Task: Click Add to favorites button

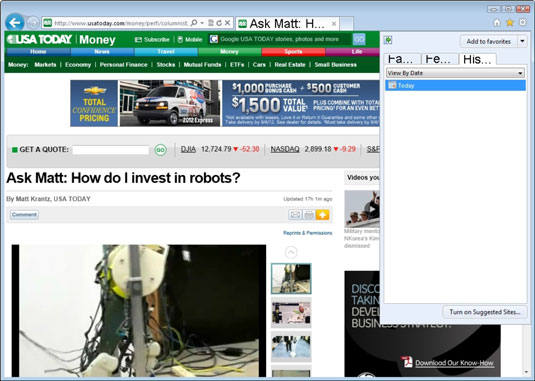Action: 489,41
